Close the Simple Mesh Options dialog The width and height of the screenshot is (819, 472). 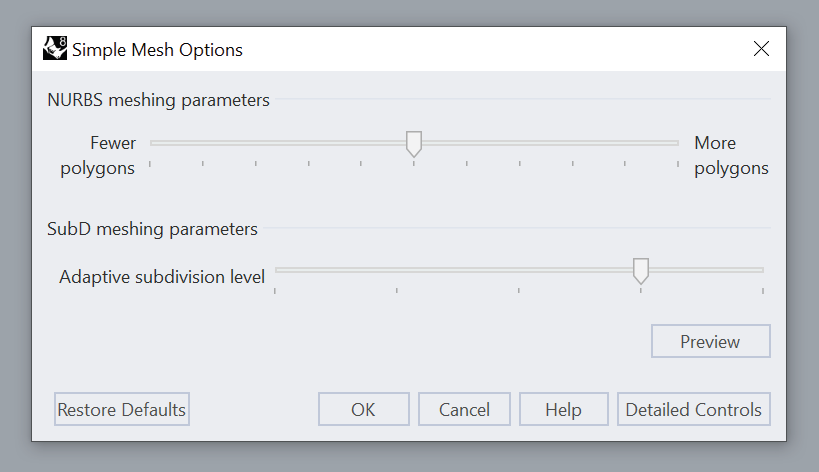click(x=761, y=49)
